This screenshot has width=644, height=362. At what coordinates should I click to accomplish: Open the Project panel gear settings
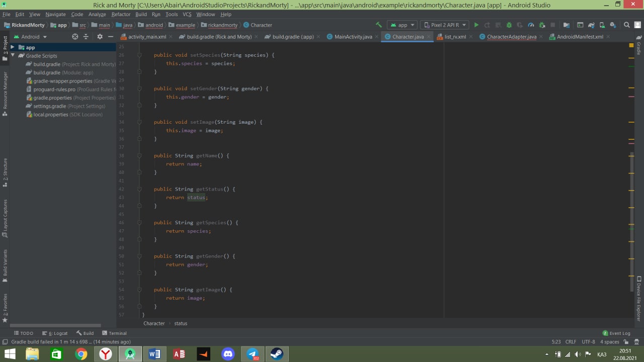(x=100, y=37)
